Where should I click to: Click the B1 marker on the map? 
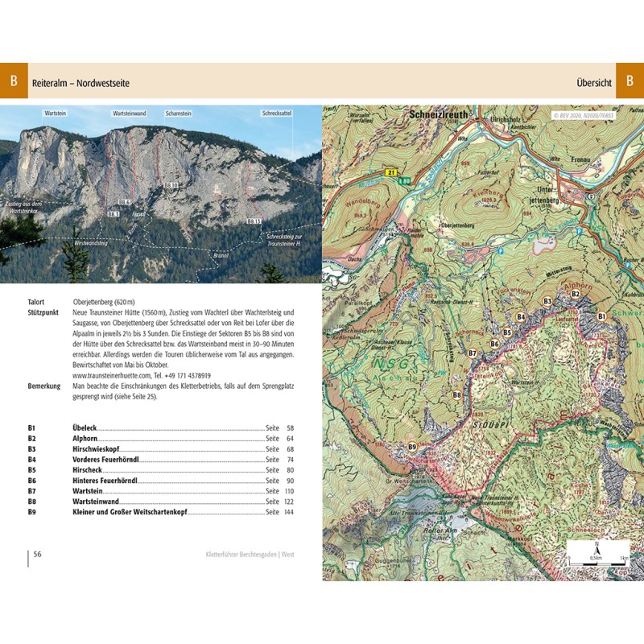601,316
